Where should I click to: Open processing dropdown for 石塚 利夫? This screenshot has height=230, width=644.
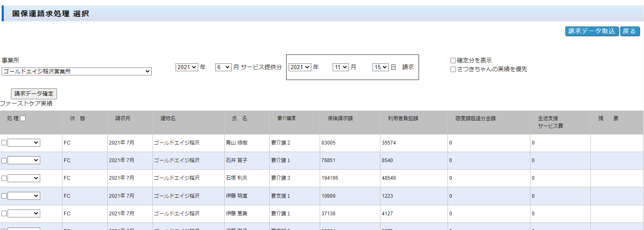tap(24, 178)
